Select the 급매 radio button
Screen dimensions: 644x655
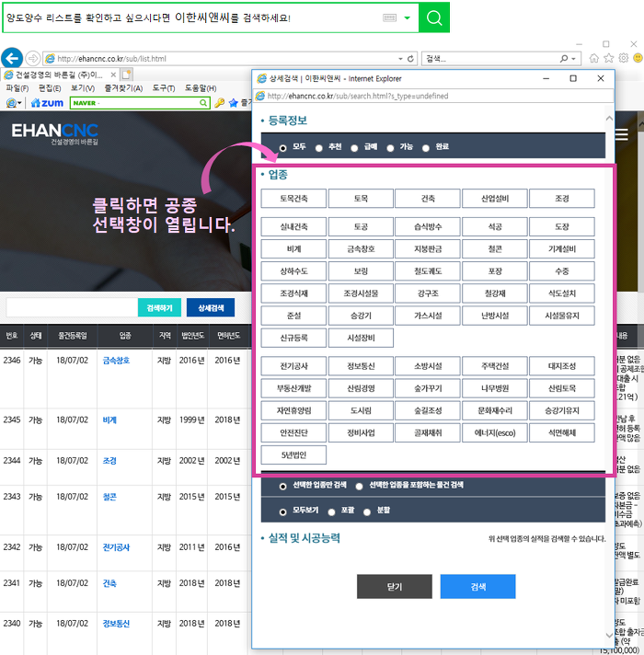(x=354, y=148)
